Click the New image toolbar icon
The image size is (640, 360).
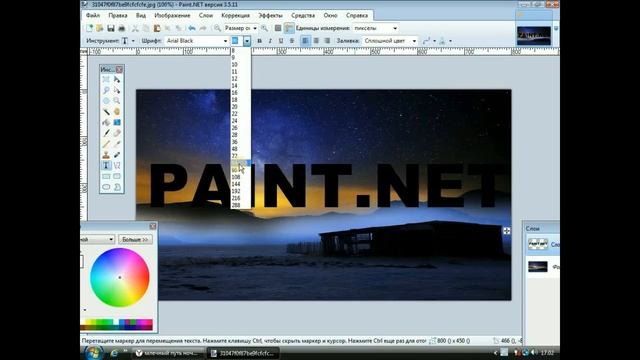[x=89, y=28]
